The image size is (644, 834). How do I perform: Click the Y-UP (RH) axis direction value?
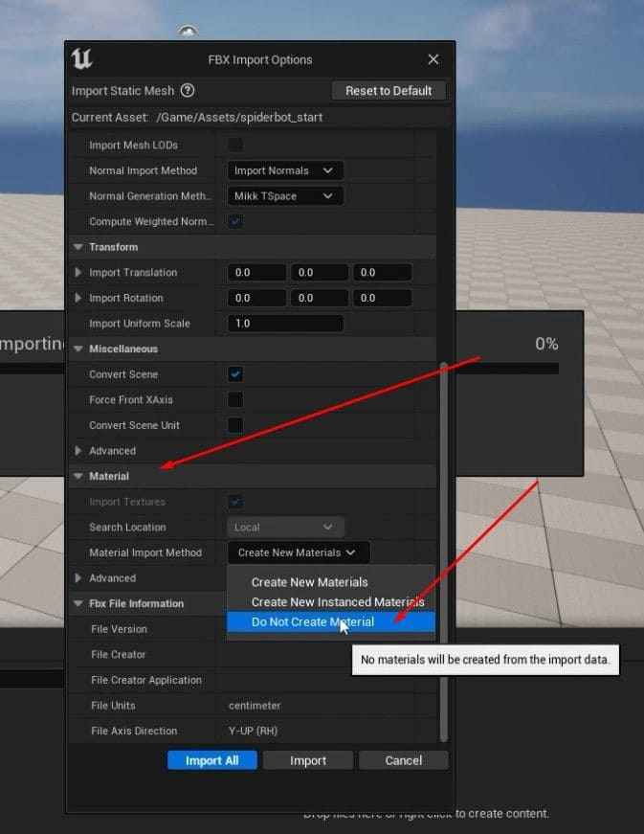click(x=253, y=731)
